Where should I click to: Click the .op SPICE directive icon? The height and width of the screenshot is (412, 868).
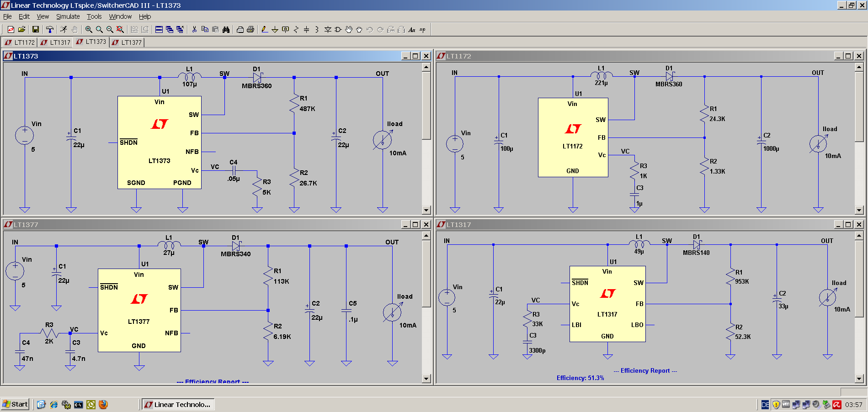pyautogui.click(x=422, y=29)
